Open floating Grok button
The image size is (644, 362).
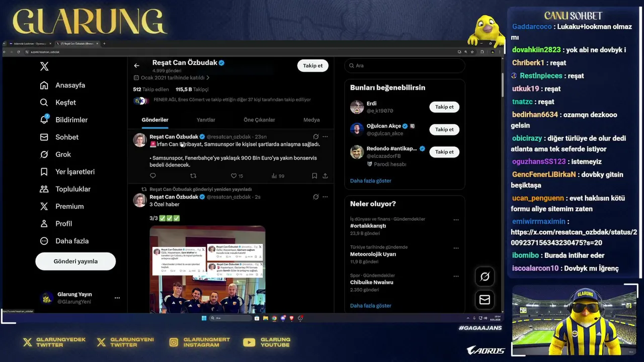click(x=485, y=277)
